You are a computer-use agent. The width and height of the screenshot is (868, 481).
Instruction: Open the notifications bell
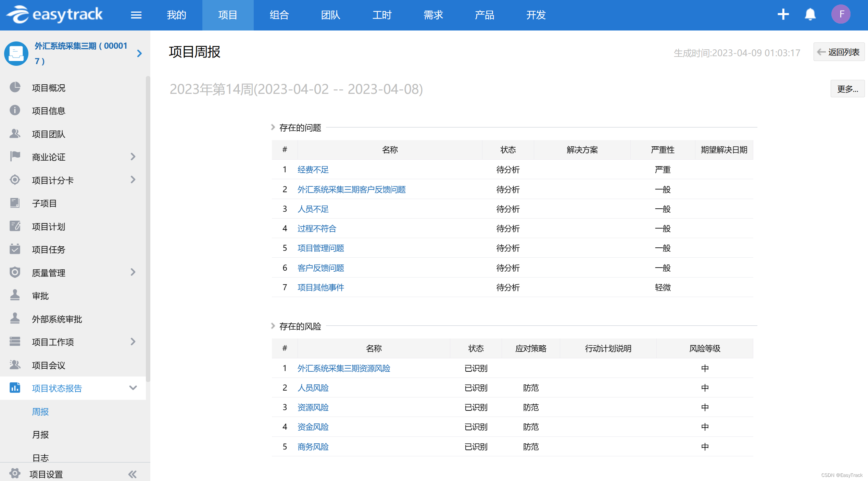(x=810, y=14)
